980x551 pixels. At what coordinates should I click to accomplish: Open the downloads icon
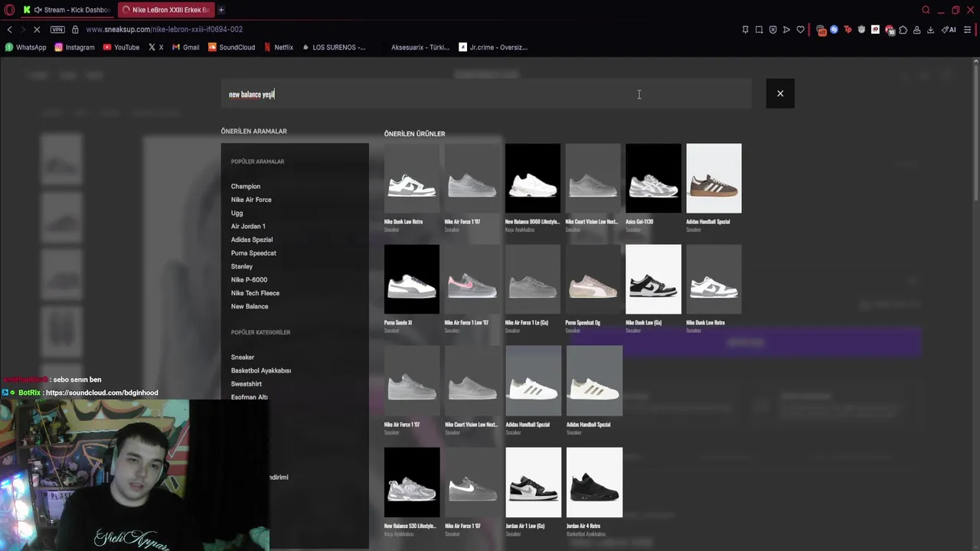(x=930, y=30)
